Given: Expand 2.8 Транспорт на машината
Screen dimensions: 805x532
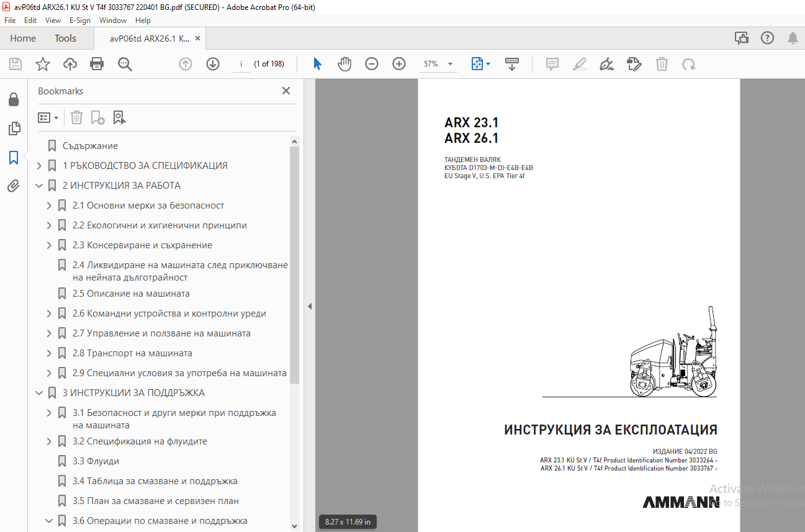Looking at the screenshot, I should (49, 353).
